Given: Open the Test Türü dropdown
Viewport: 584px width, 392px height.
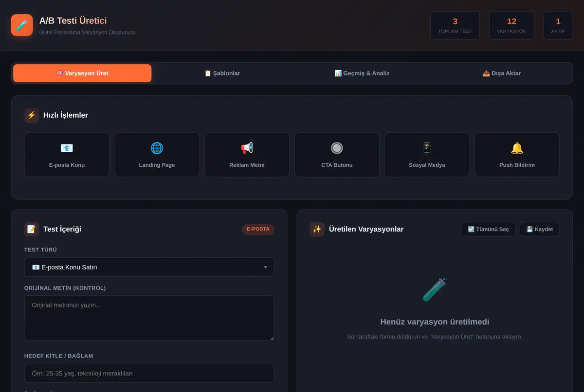Looking at the screenshot, I should tap(149, 267).
